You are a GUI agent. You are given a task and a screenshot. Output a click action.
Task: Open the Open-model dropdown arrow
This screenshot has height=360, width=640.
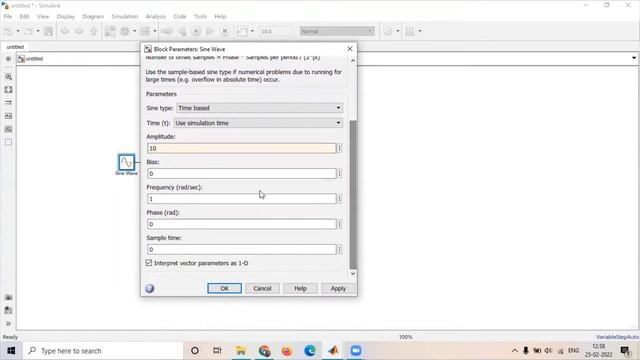tap(38, 31)
